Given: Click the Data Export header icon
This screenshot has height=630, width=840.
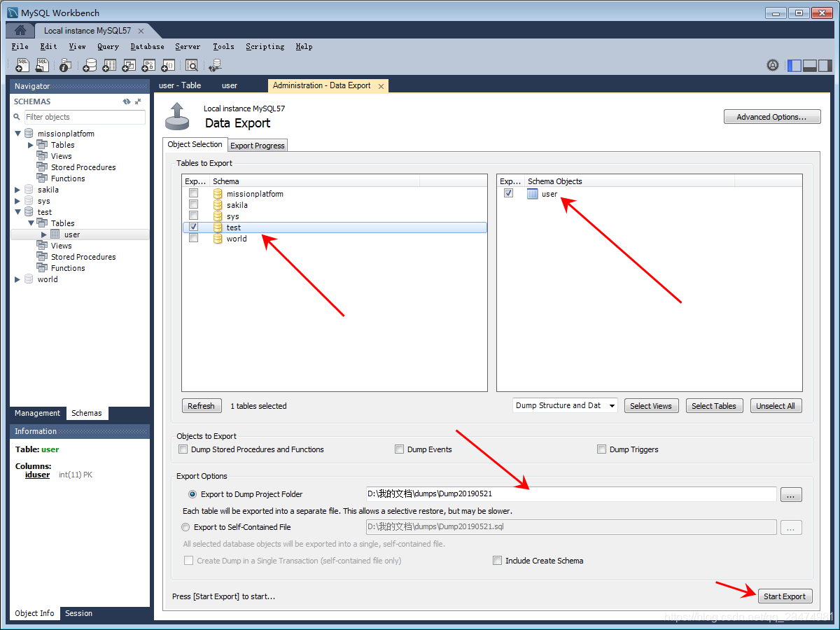Looking at the screenshot, I should point(177,116).
